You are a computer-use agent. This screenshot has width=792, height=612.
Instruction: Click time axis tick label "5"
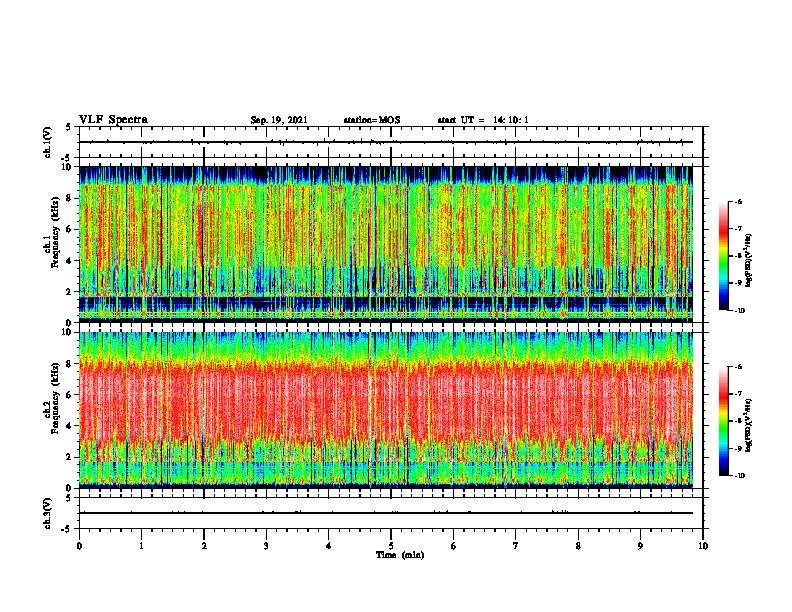(x=391, y=546)
